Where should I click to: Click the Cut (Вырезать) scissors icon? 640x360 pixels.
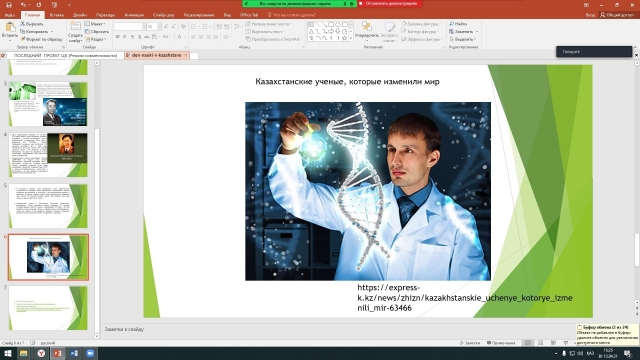23,24
